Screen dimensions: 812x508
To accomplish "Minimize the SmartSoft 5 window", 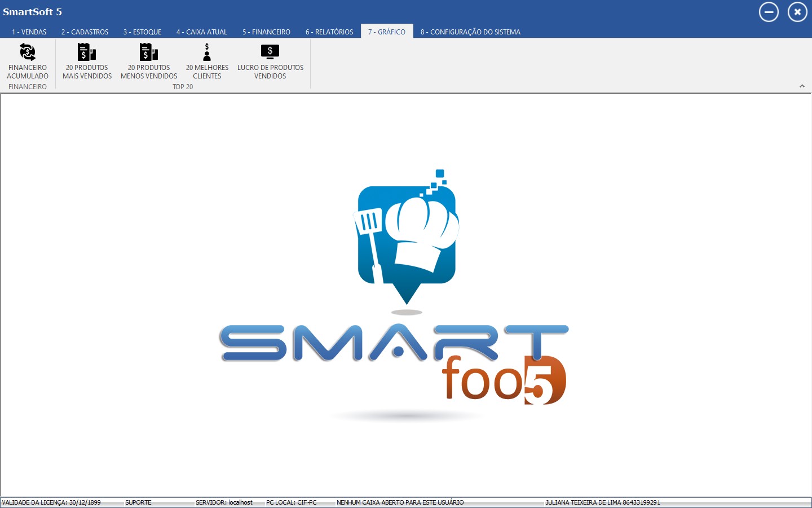I will tap(769, 12).
